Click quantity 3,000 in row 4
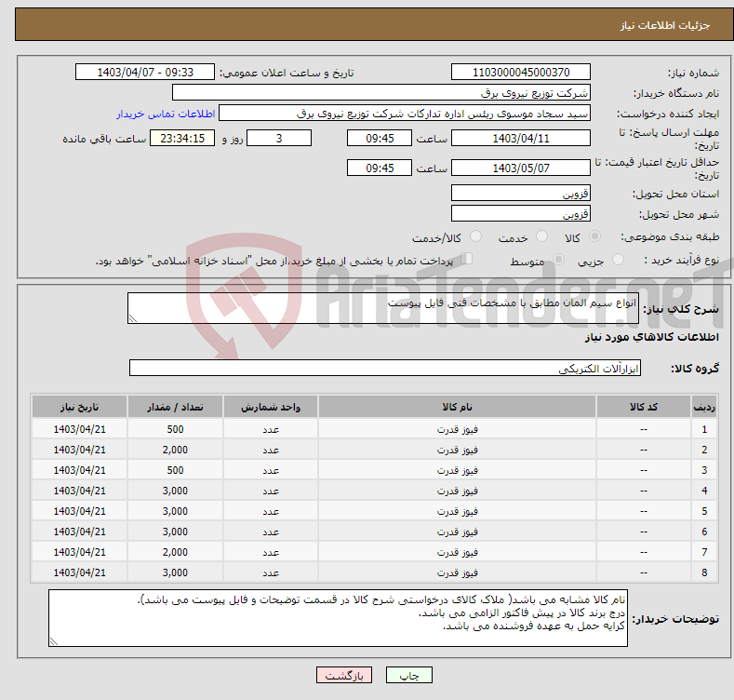 coord(175,491)
